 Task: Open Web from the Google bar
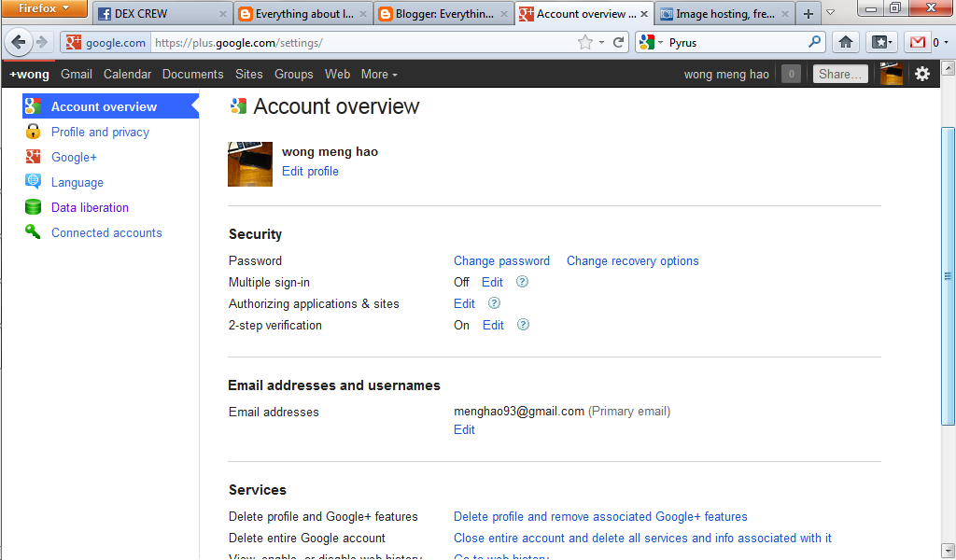(337, 74)
